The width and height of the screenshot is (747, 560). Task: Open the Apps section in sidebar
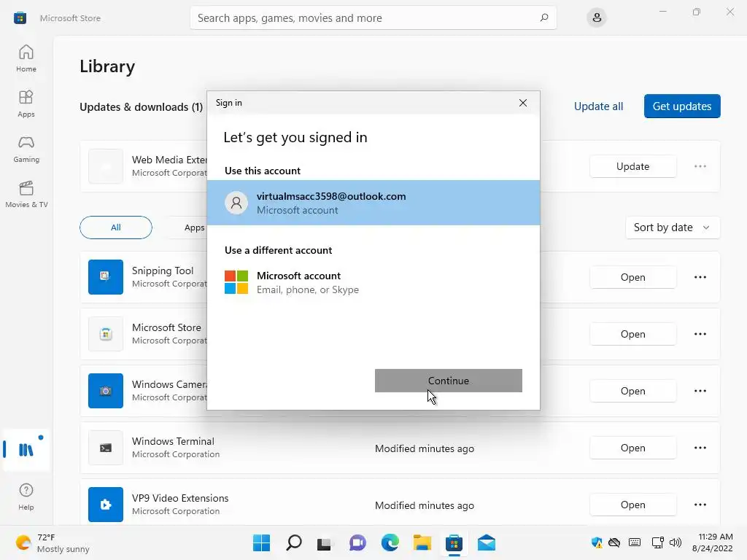pyautogui.click(x=26, y=104)
